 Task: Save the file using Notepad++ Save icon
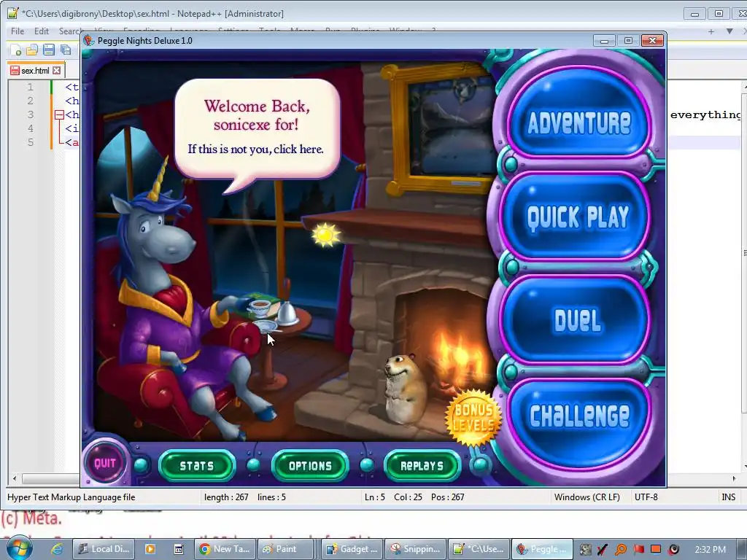(49, 50)
